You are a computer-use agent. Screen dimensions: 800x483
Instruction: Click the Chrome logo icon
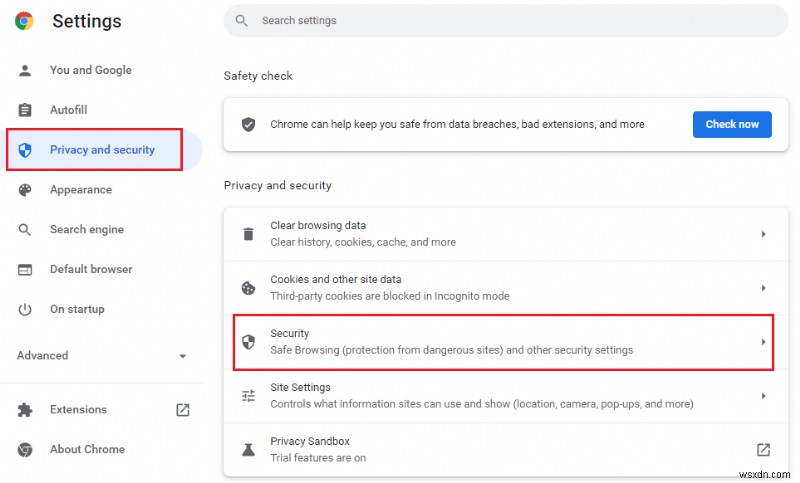pos(25,21)
